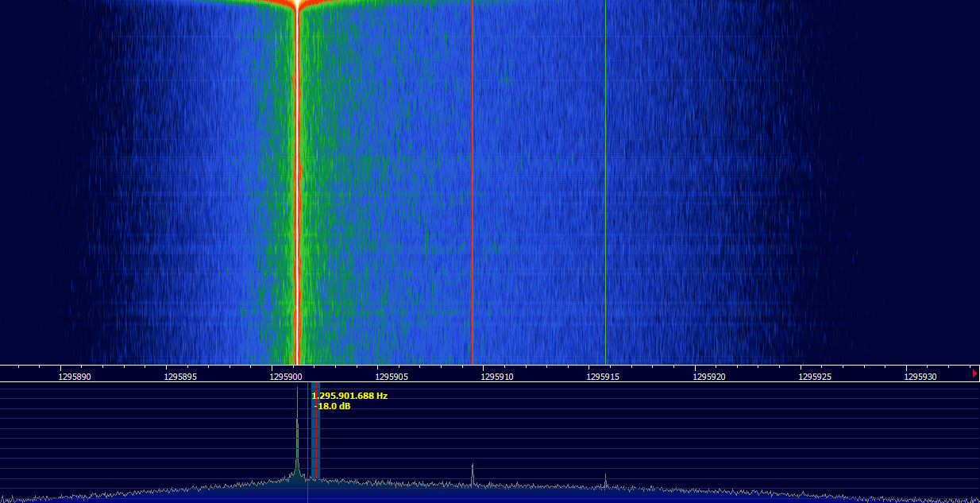The image size is (980, 503).
Task: Click the 1295925 frequency scale label
Action: pyautogui.click(x=816, y=377)
